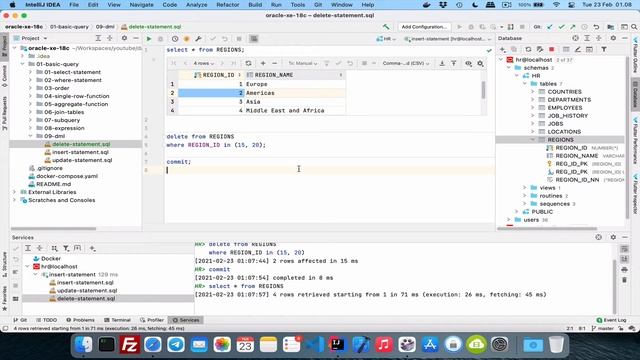
Task: Stop/deactivate with red square in Database panel
Action: click(551, 49)
